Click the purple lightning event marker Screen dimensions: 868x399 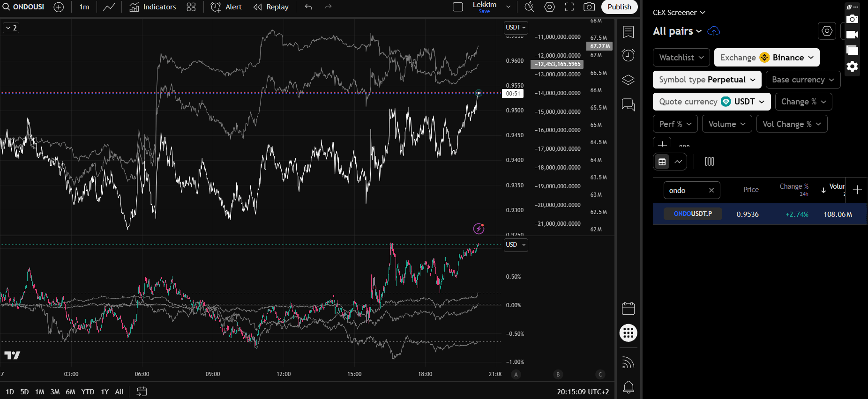click(479, 229)
